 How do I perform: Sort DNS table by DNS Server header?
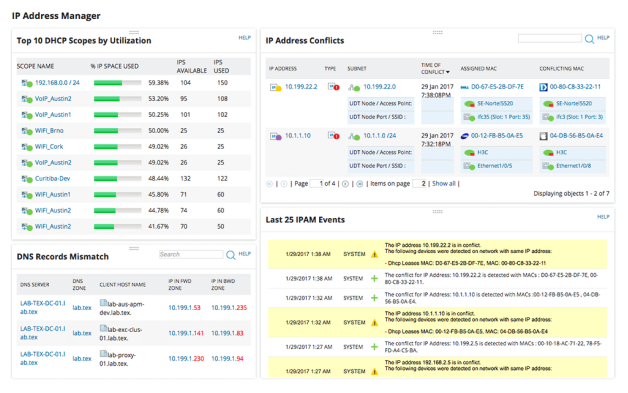[x=35, y=285]
